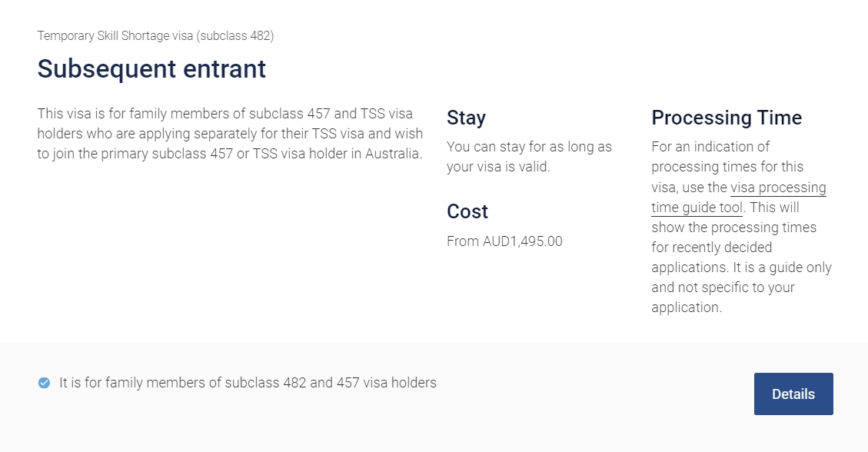Click the visa description paragraph
This screenshot has width=868, height=452.
(230, 133)
